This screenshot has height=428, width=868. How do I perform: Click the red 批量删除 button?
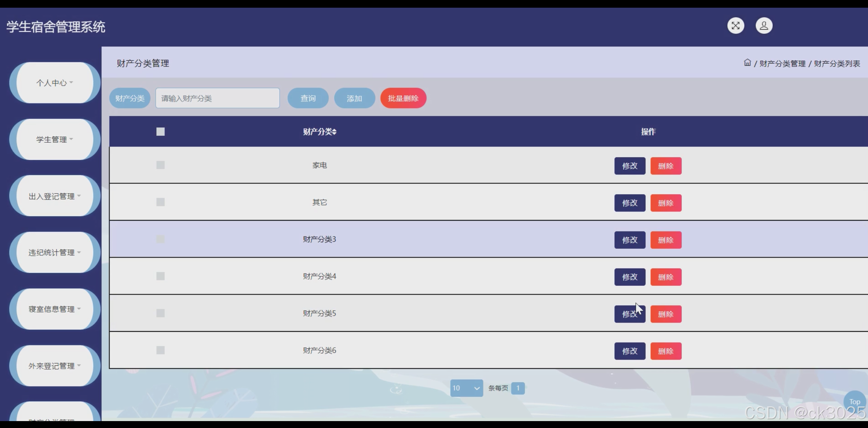tap(403, 98)
